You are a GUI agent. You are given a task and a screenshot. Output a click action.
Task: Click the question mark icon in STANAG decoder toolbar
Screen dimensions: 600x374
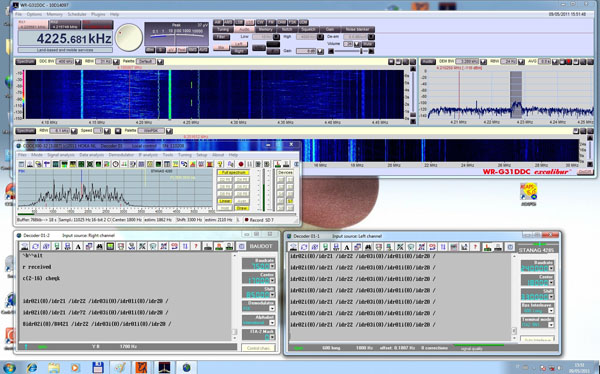coord(475,247)
